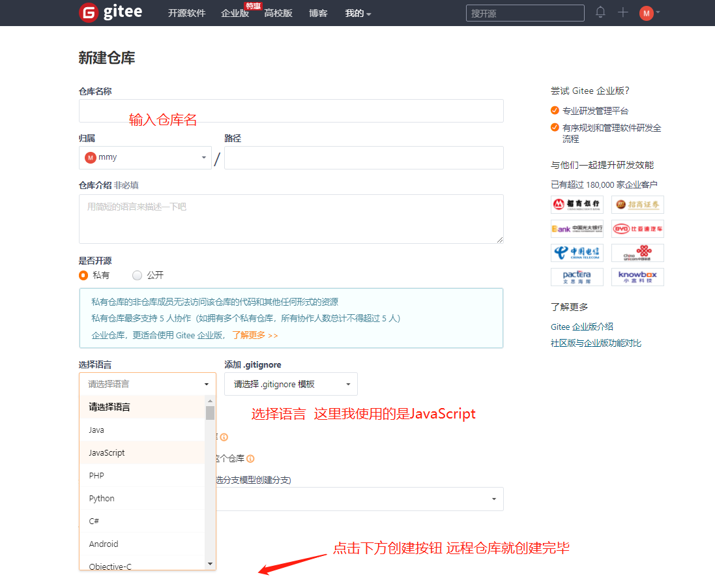Open the user avatar menu in the top right
Image resolution: width=715 pixels, height=588 pixels.
tap(647, 12)
